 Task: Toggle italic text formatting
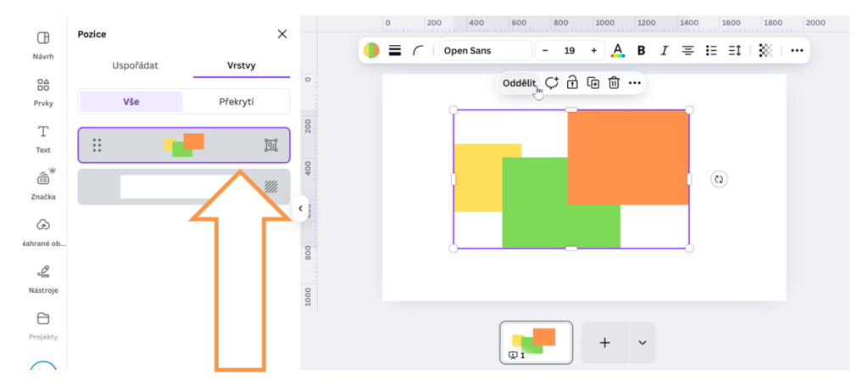click(x=664, y=51)
